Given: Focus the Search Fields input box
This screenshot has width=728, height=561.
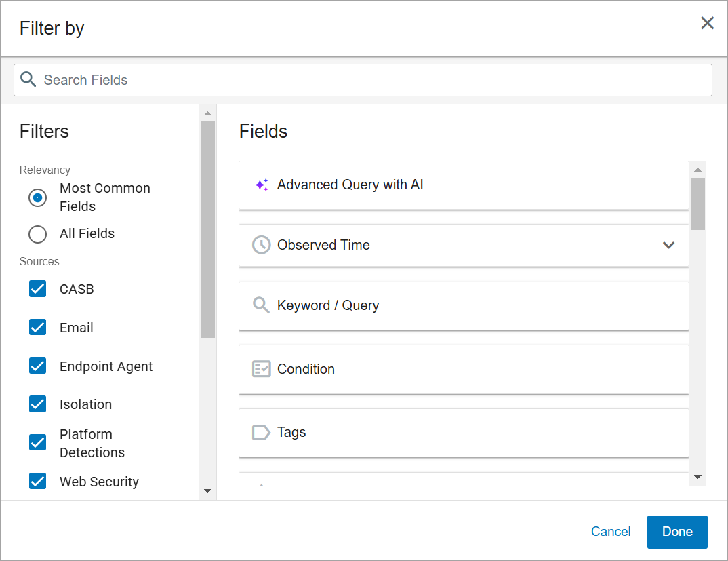Looking at the screenshot, I should 373,80.
